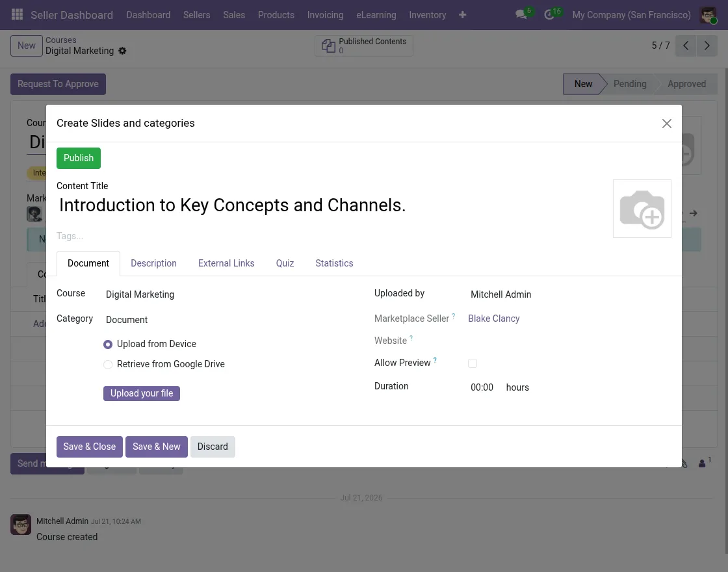Add a new menu with plus icon
The image size is (728, 572).
(x=462, y=15)
